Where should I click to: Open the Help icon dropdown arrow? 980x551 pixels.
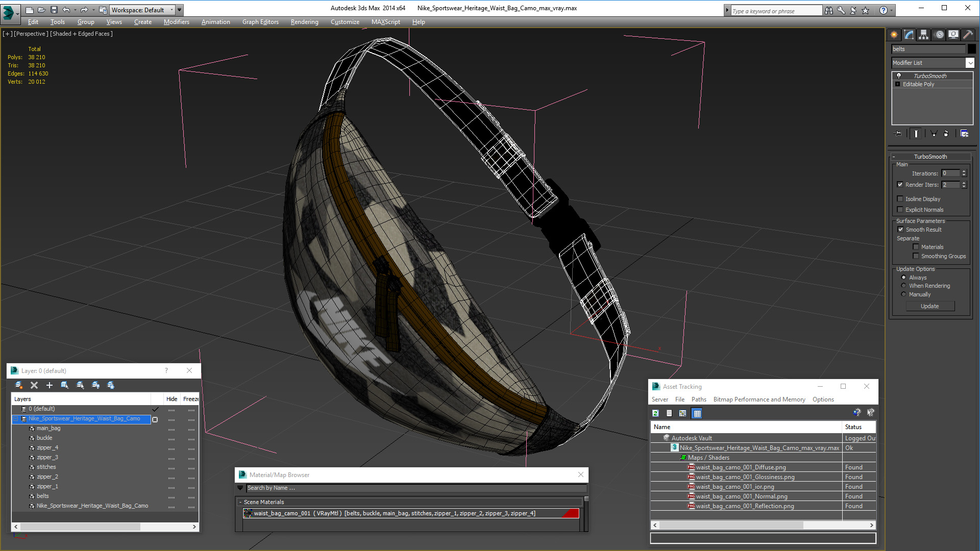coord(892,10)
